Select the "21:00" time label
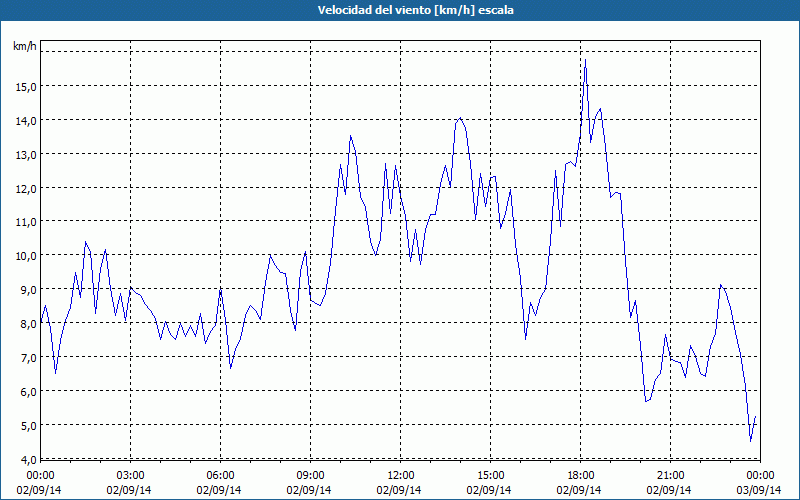Screen dimensions: 800x500 [669, 476]
